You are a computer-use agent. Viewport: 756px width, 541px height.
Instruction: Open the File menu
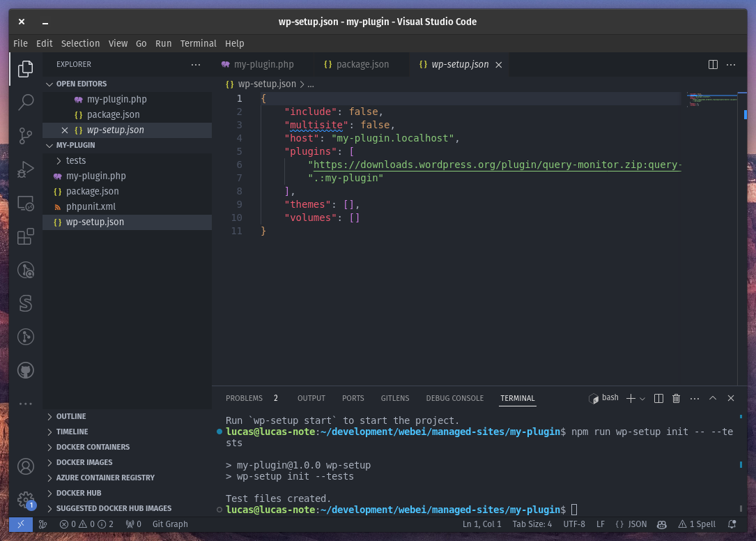click(x=20, y=43)
